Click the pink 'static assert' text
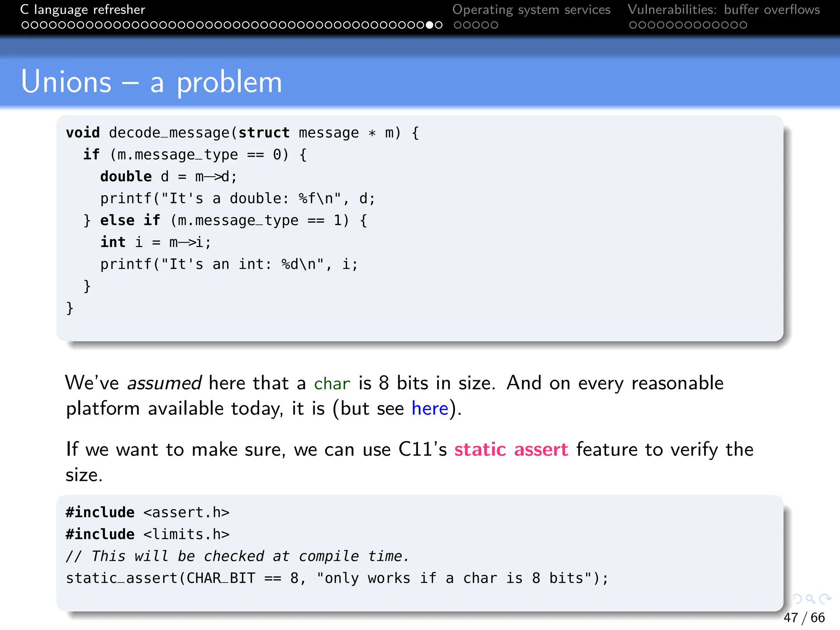 (511, 450)
